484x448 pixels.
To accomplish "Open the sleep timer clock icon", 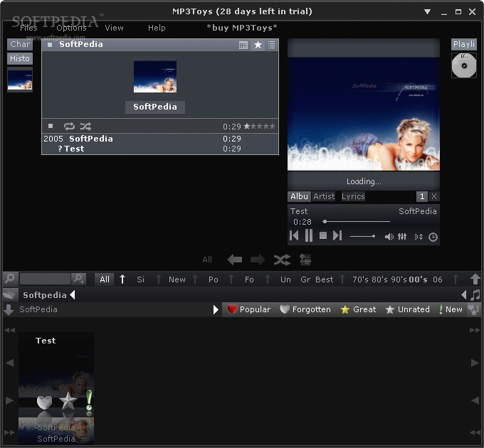I will click(433, 237).
